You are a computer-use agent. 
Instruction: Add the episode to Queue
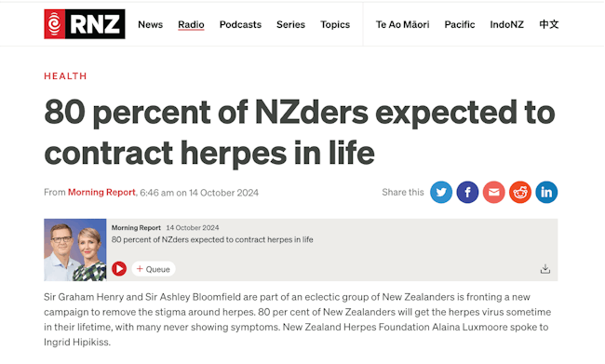point(154,269)
